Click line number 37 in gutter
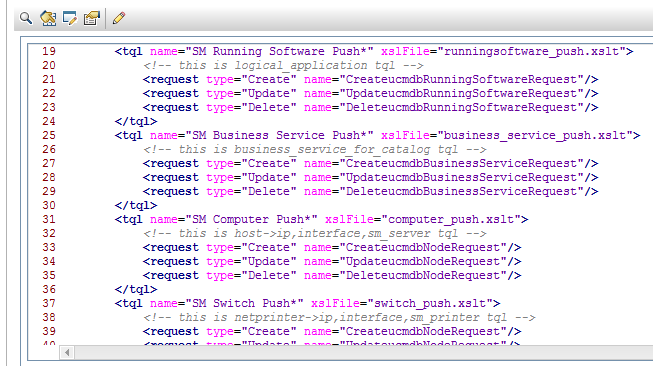 49,304
